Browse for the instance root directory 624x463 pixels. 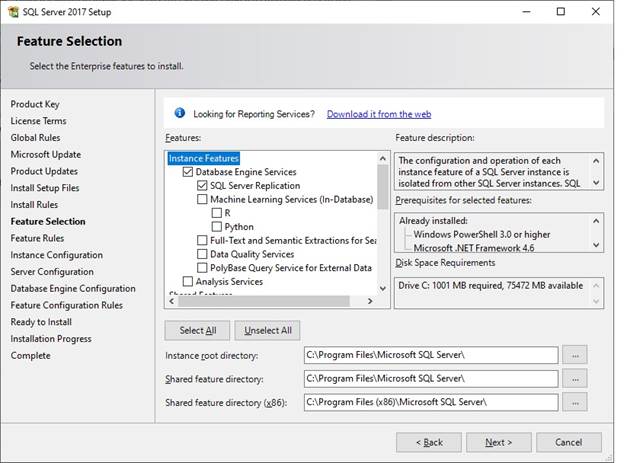(x=574, y=355)
